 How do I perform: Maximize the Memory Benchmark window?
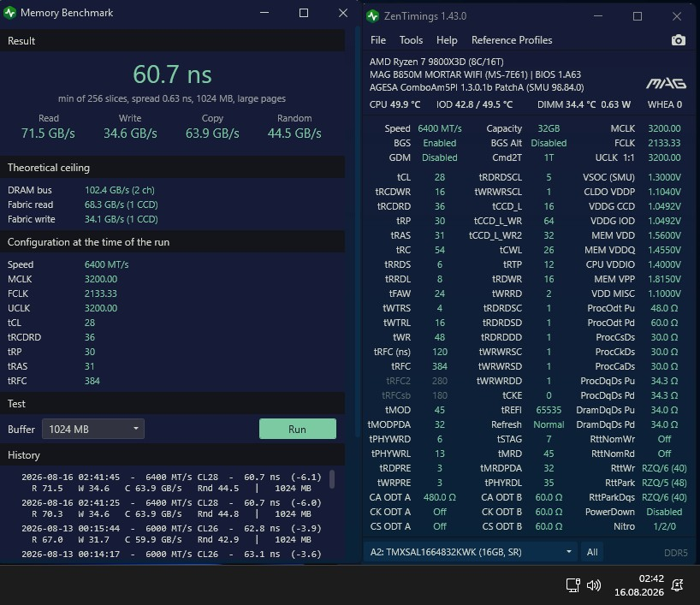tap(304, 13)
